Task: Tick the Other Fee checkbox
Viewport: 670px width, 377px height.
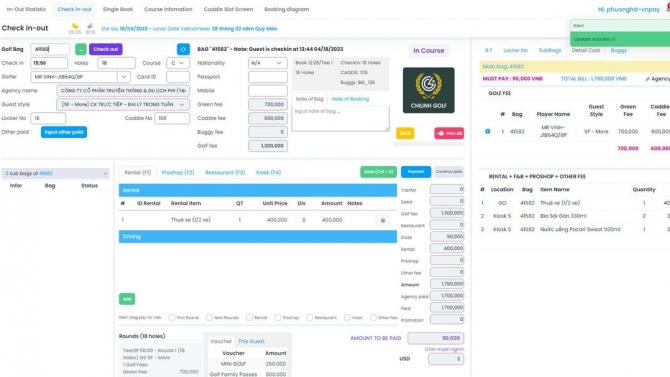Action: (x=373, y=318)
